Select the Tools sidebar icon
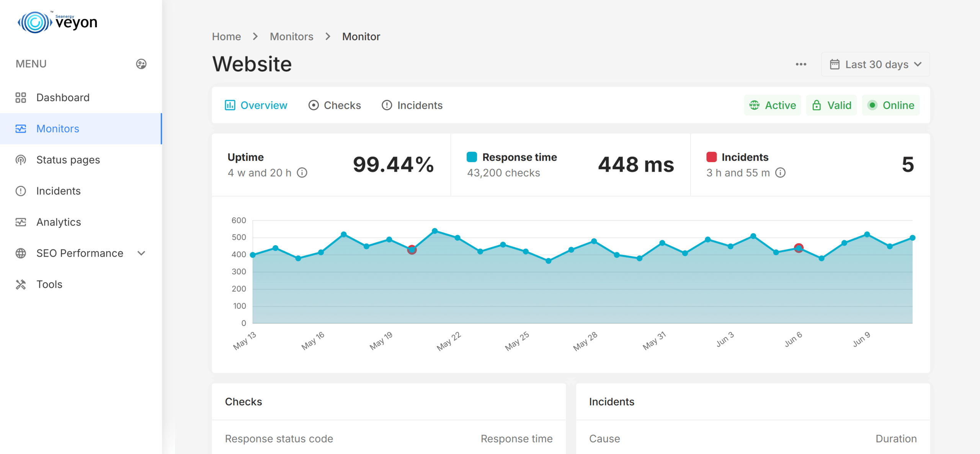980x454 pixels. 21,284
